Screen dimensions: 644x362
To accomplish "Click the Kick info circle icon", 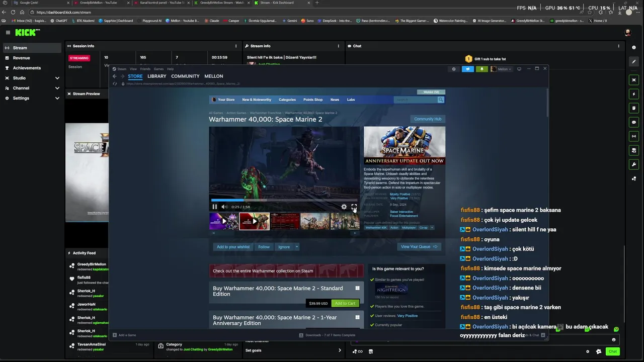I will [634, 47].
